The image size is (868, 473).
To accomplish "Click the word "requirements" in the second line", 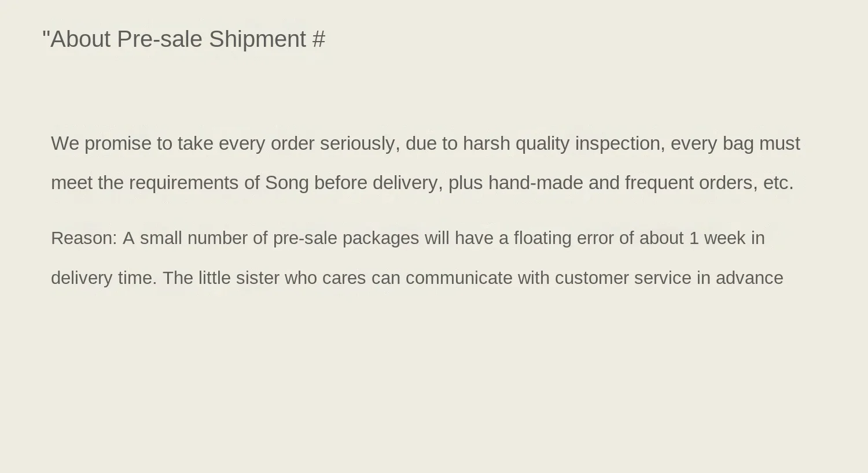I will (183, 183).
